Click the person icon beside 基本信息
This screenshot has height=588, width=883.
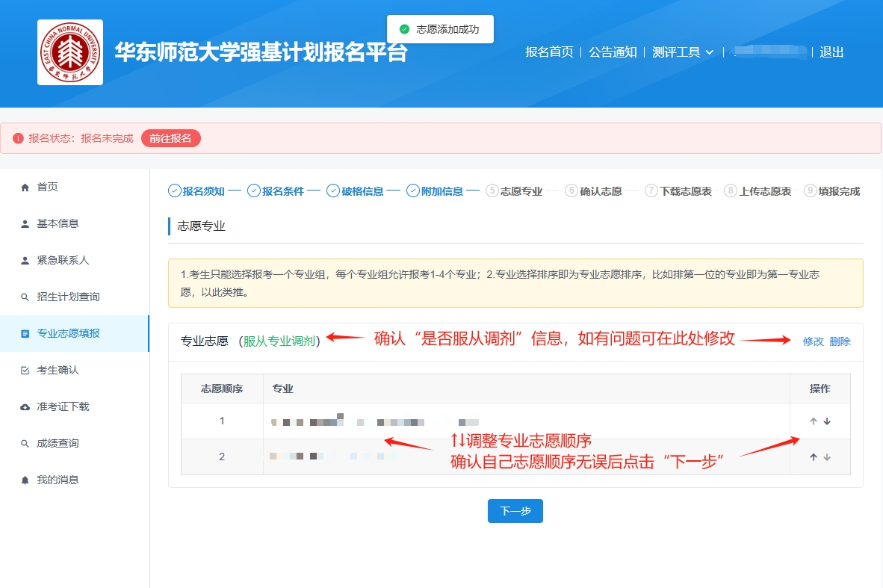tap(25, 223)
